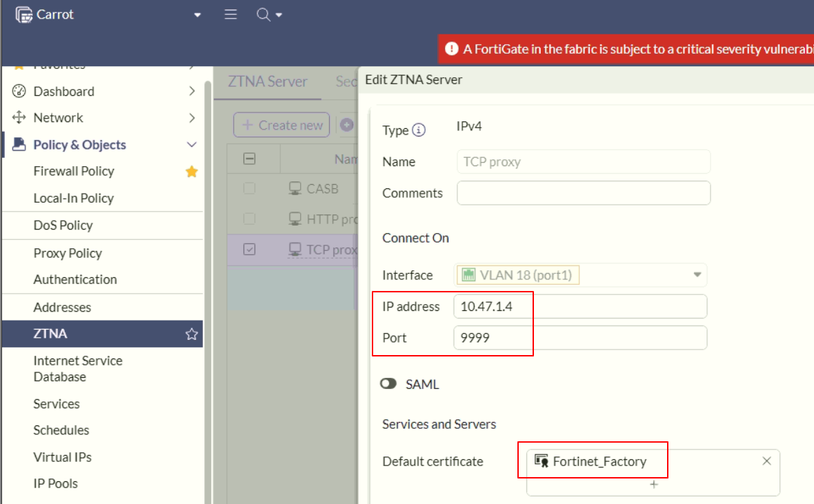
Task: Click the Name field TCP proxy
Action: [x=584, y=162]
